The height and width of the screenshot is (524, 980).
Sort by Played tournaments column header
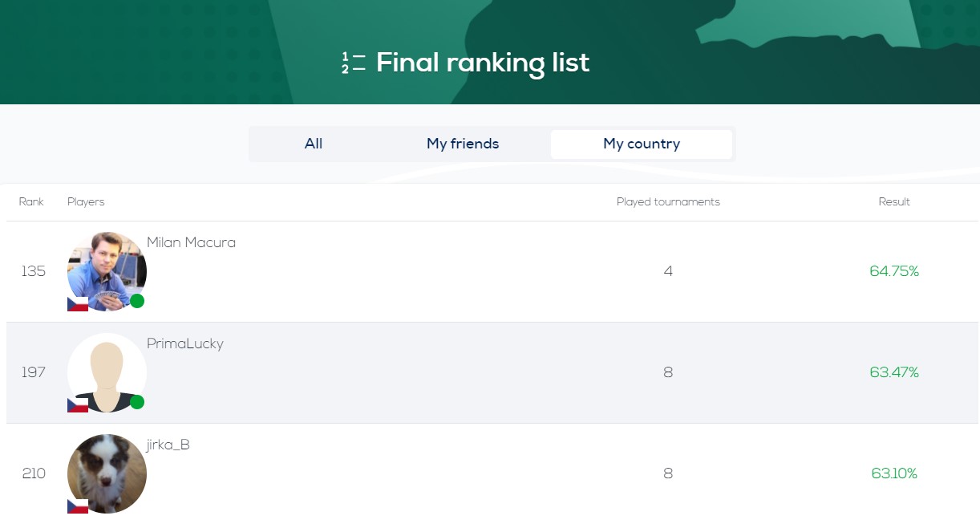[668, 201]
